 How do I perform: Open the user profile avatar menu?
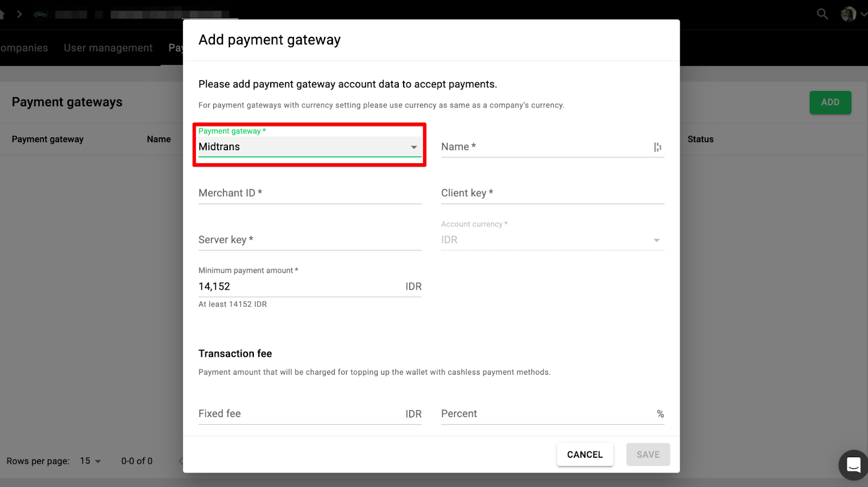pyautogui.click(x=848, y=14)
